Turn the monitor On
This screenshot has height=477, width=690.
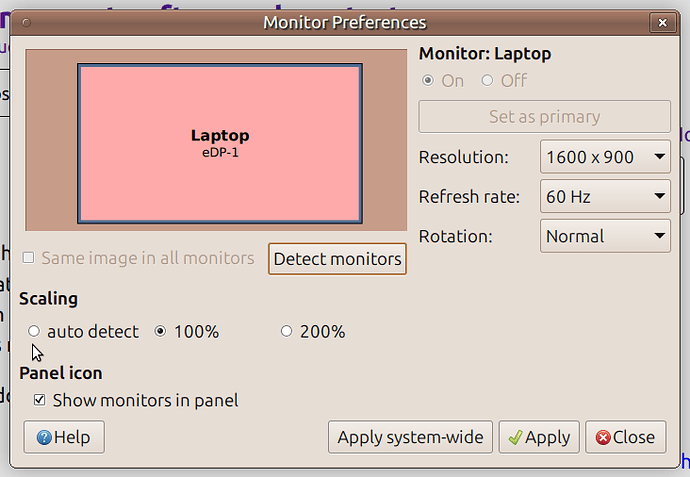pos(429,80)
